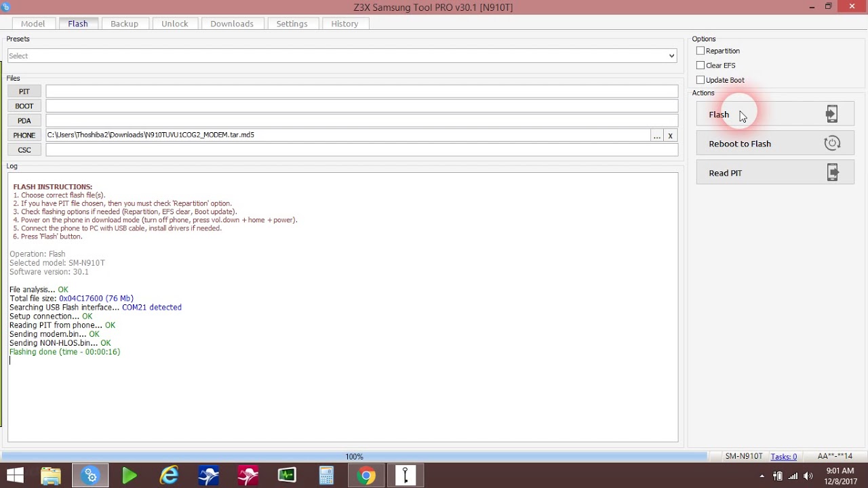Launch Internet Explorer from the taskbar
This screenshot has height=488, width=868.
169,476
